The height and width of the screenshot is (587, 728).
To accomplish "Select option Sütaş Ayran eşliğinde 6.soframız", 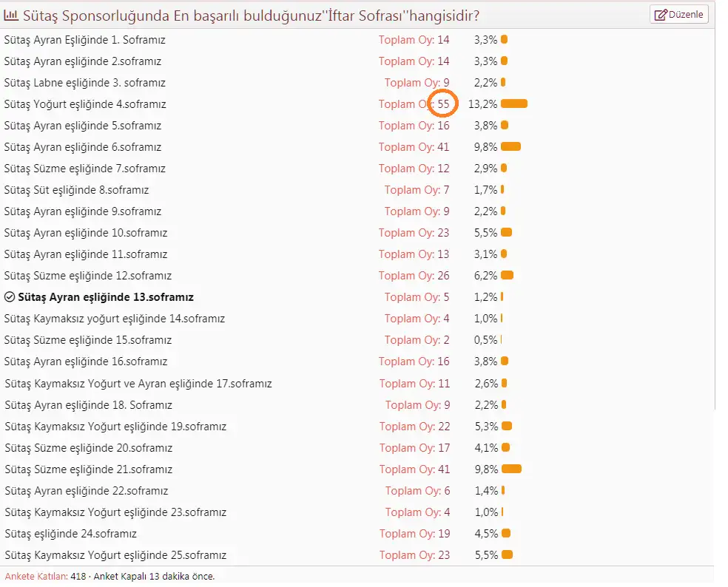I will [83, 147].
